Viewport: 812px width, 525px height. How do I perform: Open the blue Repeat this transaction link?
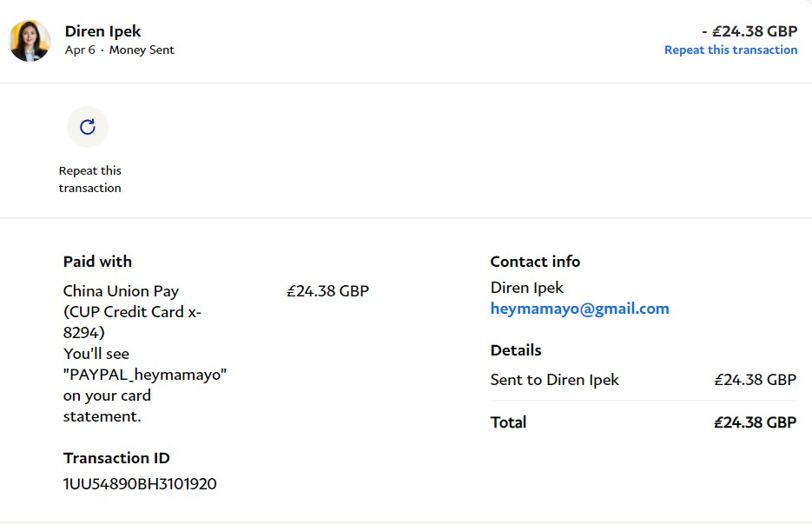[x=730, y=50]
